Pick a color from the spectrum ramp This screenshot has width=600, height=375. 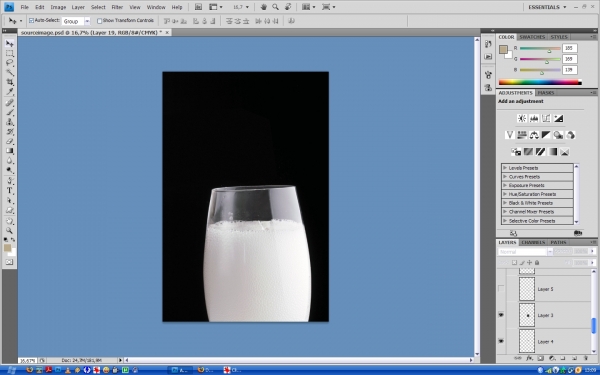click(x=540, y=82)
